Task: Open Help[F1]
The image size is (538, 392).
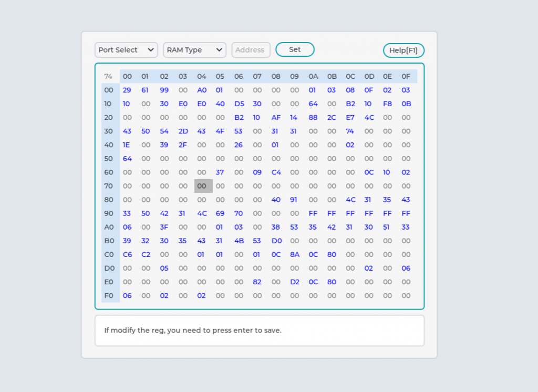Action: coord(403,50)
